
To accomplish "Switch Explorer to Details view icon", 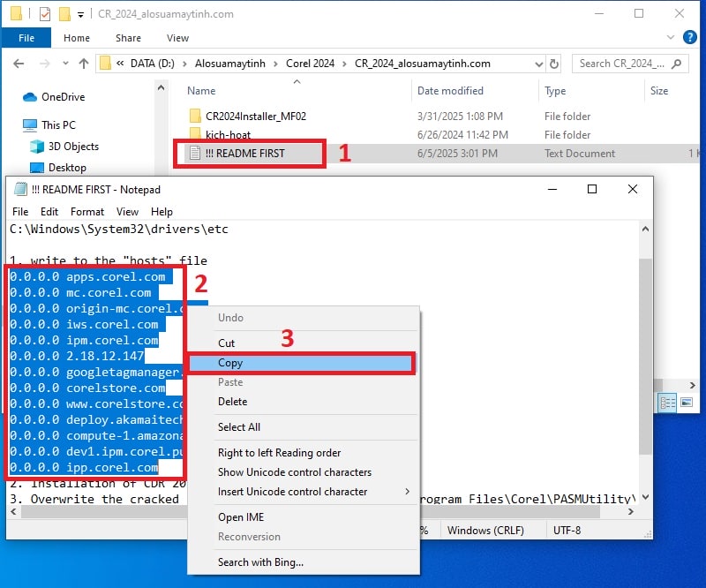I will 667,403.
